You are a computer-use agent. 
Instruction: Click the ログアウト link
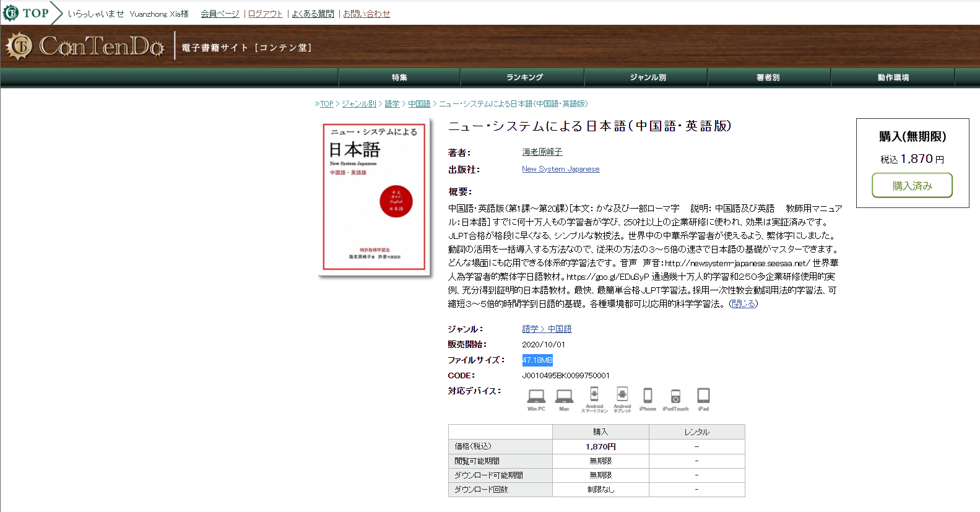pyautogui.click(x=266, y=14)
